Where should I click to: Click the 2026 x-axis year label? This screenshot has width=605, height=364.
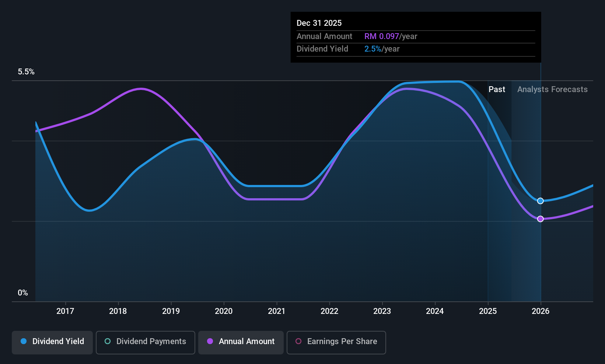pyautogui.click(x=541, y=311)
